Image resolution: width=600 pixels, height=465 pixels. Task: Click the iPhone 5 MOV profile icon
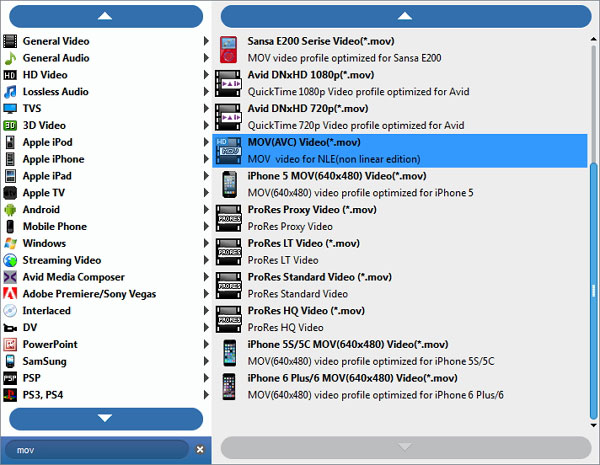tap(229, 184)
